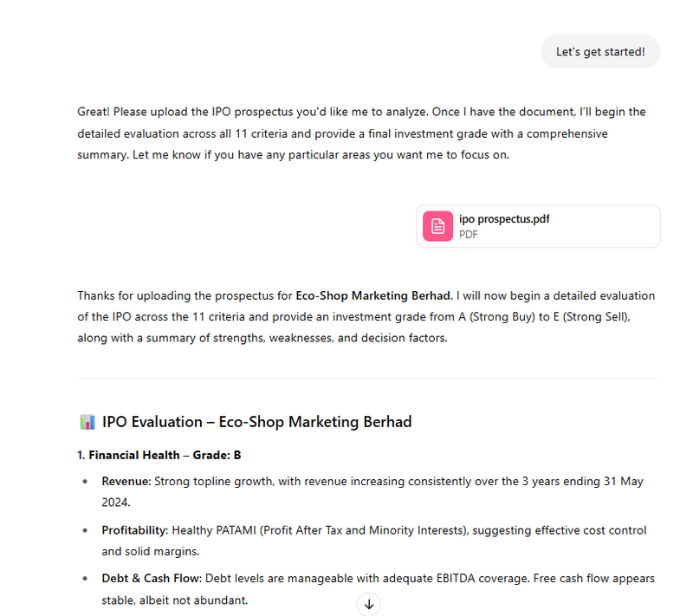Click the PDF file type label
693x616 pixels.
[x=469, y=235]
